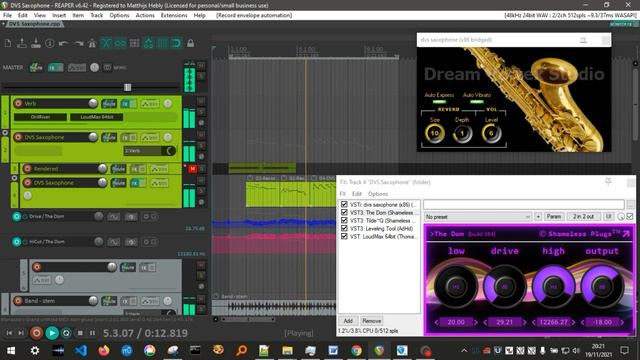The image size is (640, 360).
Task: Click the transport Play button
Action: 52,333
